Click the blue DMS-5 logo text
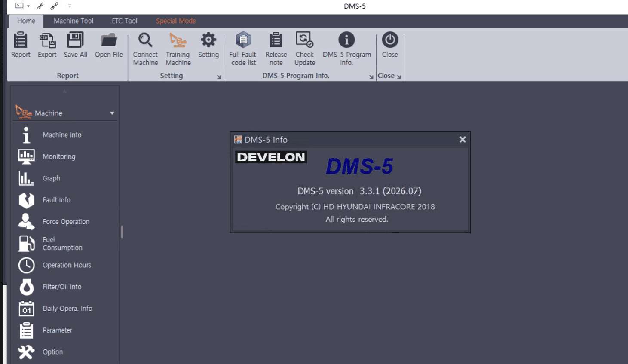 359,166
